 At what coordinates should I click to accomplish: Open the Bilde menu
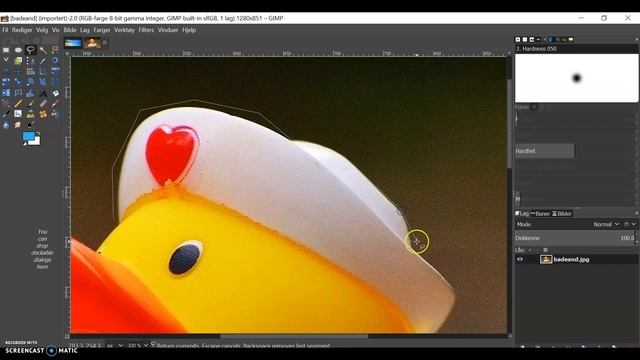pyautogui.click(x=70, y=30)
